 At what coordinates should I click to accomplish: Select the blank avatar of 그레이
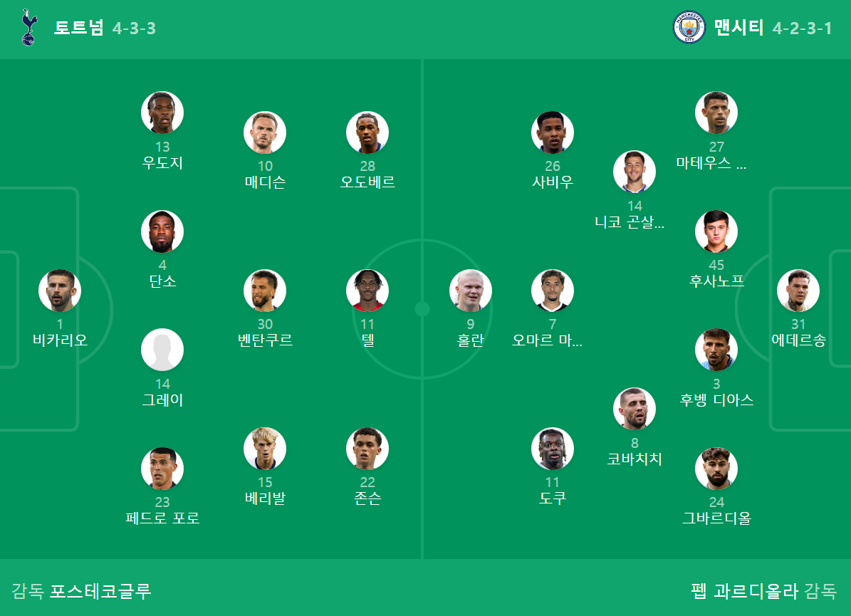pos(162,350)
